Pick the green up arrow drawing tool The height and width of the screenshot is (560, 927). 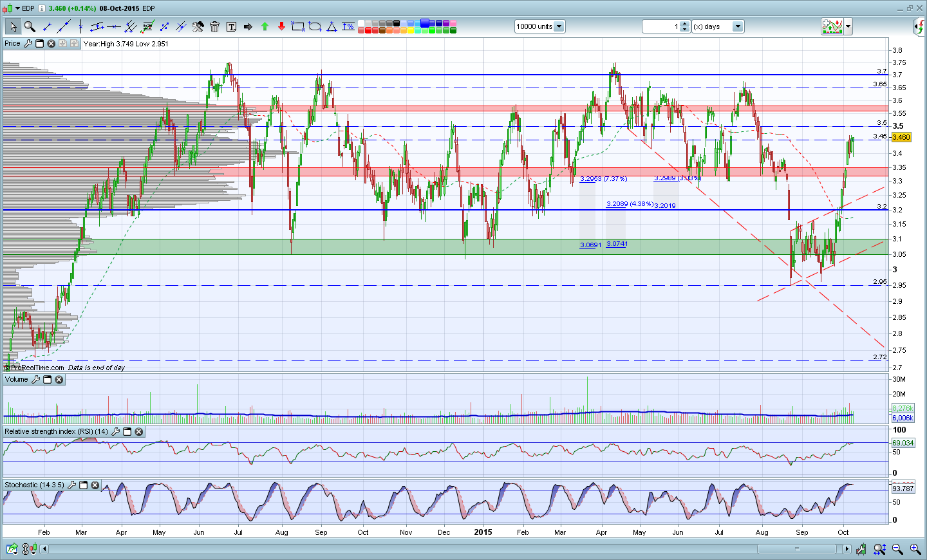coord(265,26)
